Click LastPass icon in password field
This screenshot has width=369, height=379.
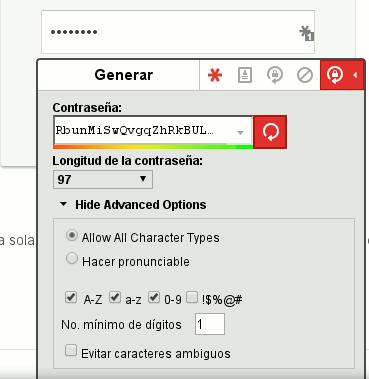click(307, 33)
